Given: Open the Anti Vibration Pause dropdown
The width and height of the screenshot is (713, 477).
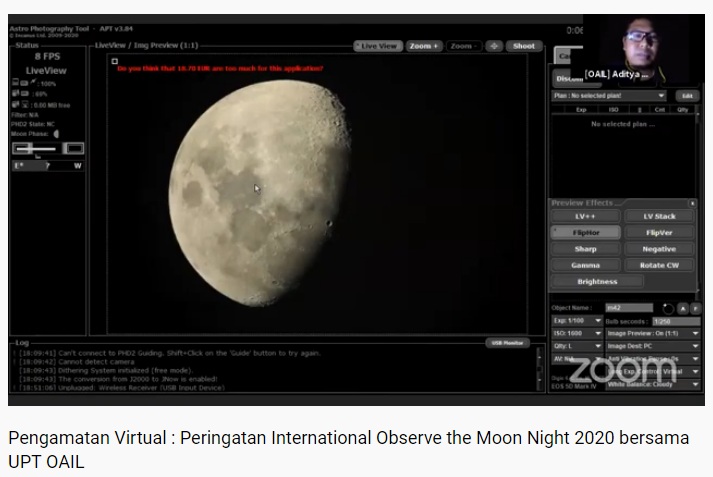Looking at the screenshot, I should tap(653, 359).
